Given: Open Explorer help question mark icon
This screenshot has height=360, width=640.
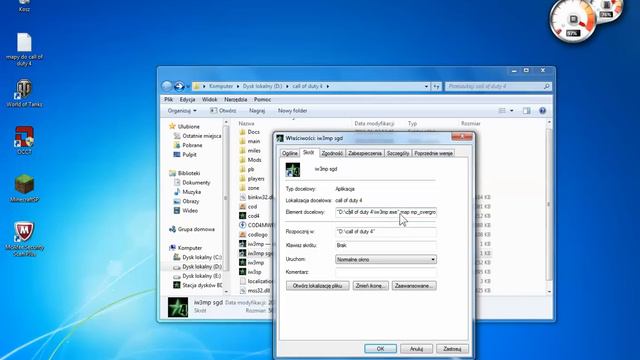Looking at the screenshot, I should (x=542, y=111).
